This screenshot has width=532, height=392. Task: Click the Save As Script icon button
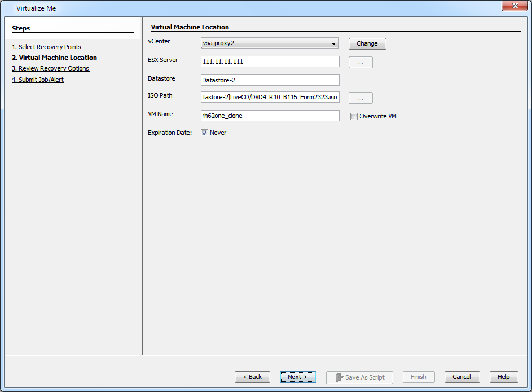(x=359, y=377)
